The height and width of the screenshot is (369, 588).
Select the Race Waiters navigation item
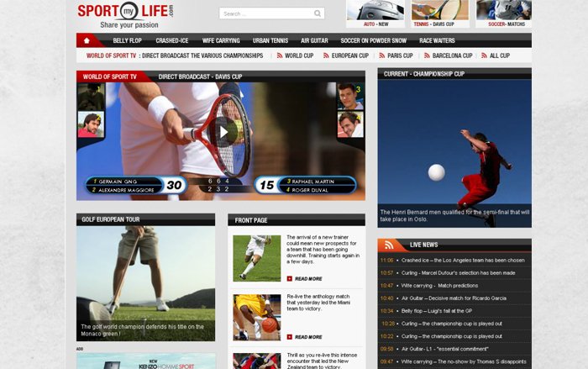coord(437,40)
